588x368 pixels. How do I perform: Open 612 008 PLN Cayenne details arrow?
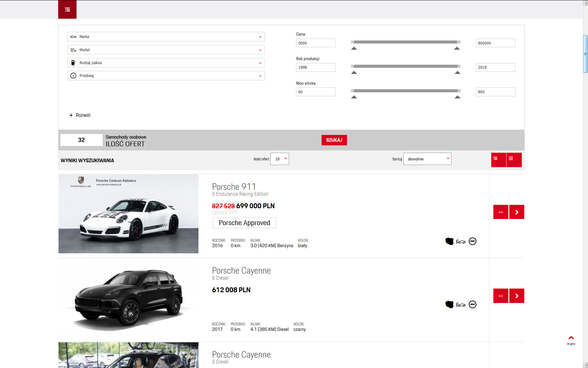[x=517, y=296]
